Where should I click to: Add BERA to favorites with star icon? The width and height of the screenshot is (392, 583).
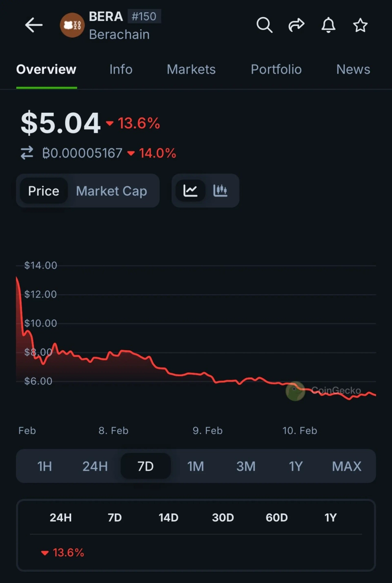[x=360, y=25]
